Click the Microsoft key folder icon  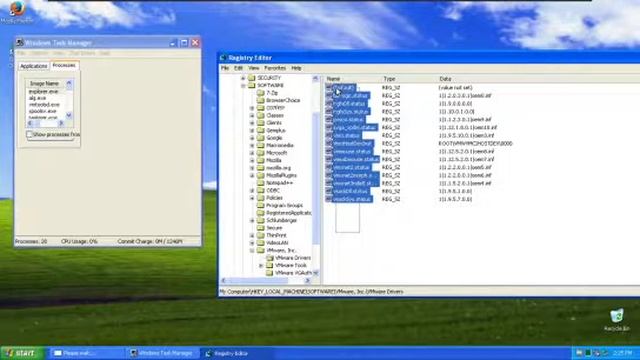(x=261, y=153)
